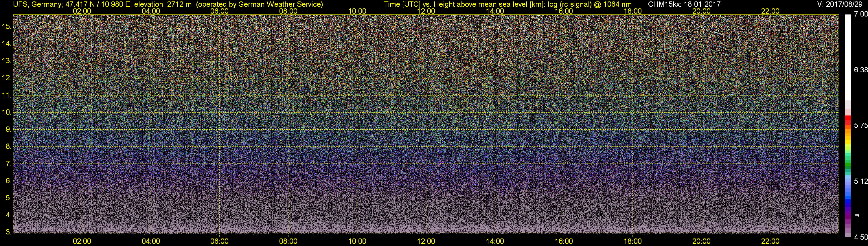Click the station title "UFS, Germany"
The width and height of the screenshot is (868, 246).
[x=37, y=4]
